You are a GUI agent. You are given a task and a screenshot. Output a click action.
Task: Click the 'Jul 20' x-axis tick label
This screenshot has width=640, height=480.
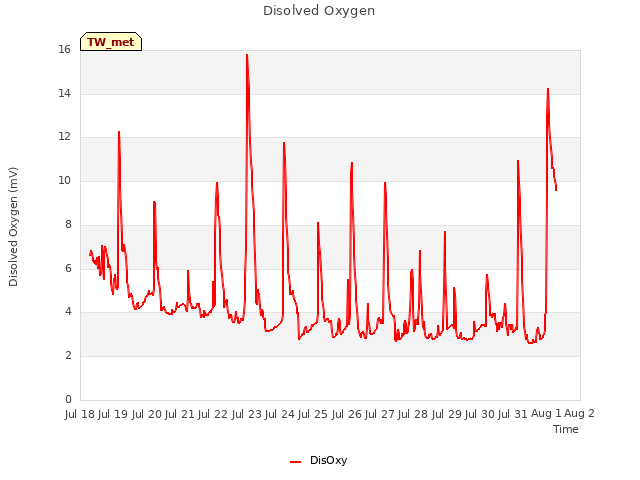click(147, 414)
